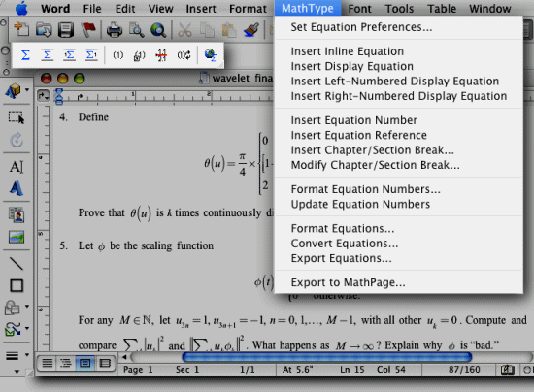Switch to Page Layout view button

[x=84, y=364]
